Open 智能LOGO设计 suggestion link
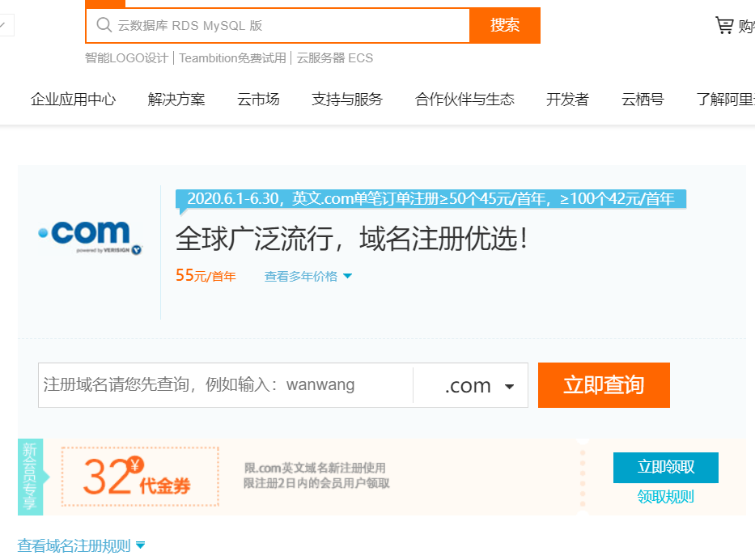 (126, 58)
